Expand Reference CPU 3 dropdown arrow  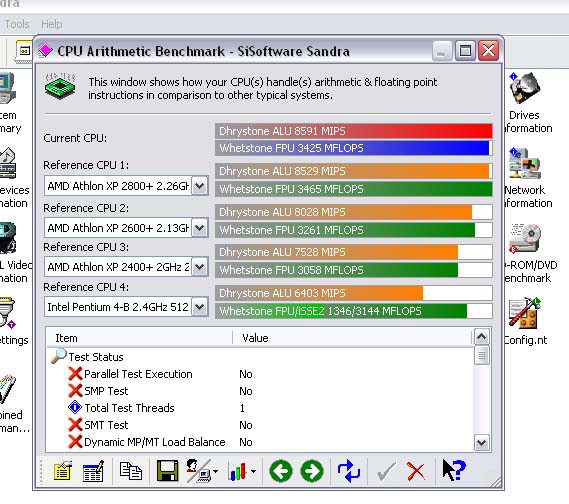pos(200,267)
